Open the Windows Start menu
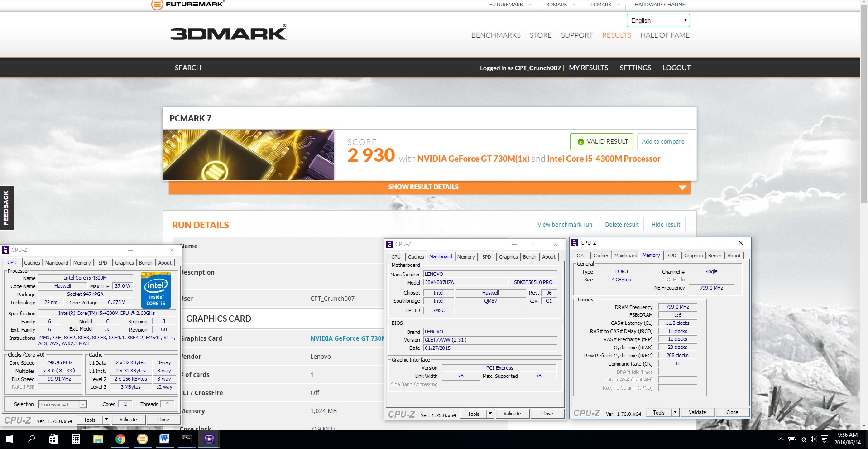Screen dimensions: 868x449 [9, 439]
